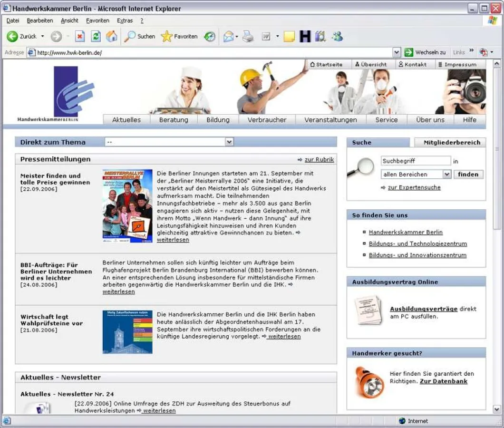Screen dimensions: 504x428
Task: Follow the 'zur Expertensuche' link
Action: click(x=414, y=188)
